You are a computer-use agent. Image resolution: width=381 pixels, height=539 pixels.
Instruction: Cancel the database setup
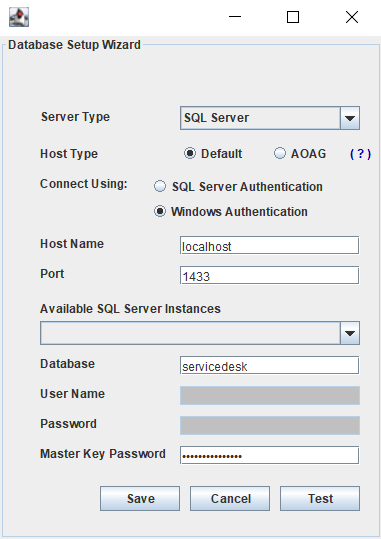point(230,498)
